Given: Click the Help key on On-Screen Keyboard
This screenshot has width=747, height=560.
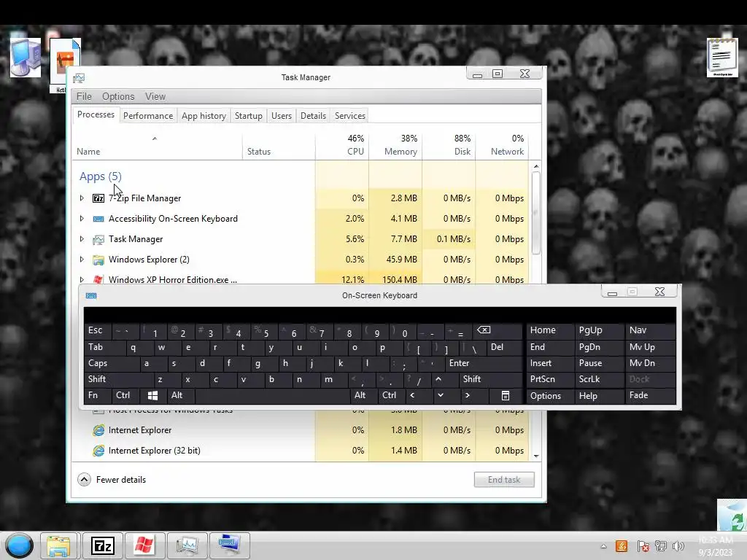Looking at the screenshot, I should click(600, 395).
